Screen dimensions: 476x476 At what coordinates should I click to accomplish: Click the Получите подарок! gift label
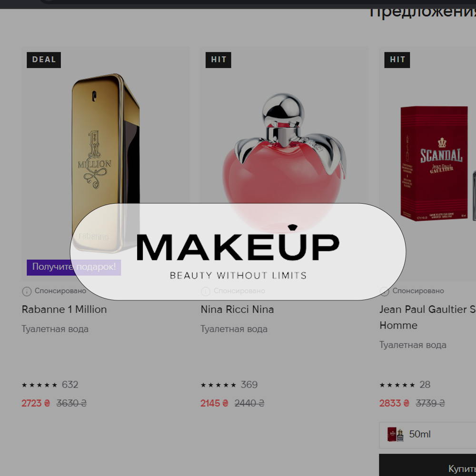74,267
